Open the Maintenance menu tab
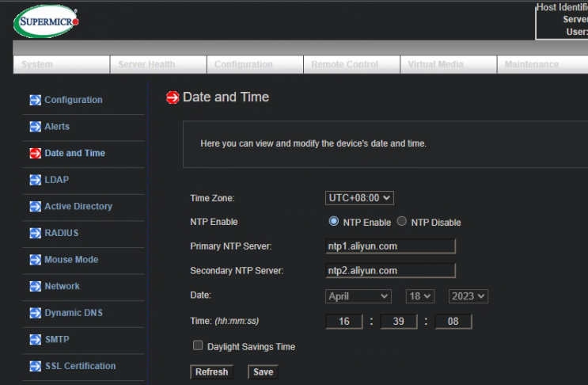Viewport: 588px width, 385px height. (543, 64)
